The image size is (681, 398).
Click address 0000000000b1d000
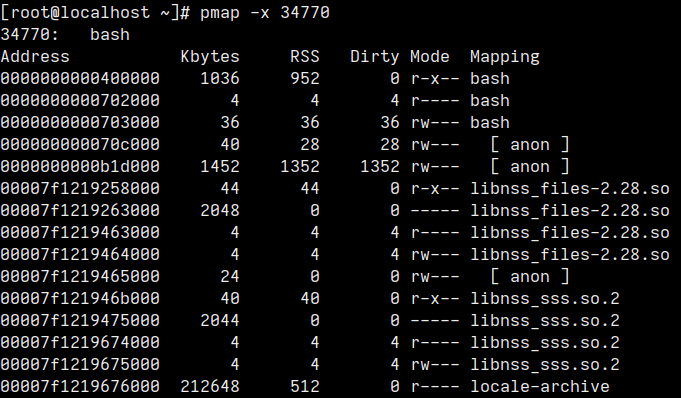[x=80, y=166]
